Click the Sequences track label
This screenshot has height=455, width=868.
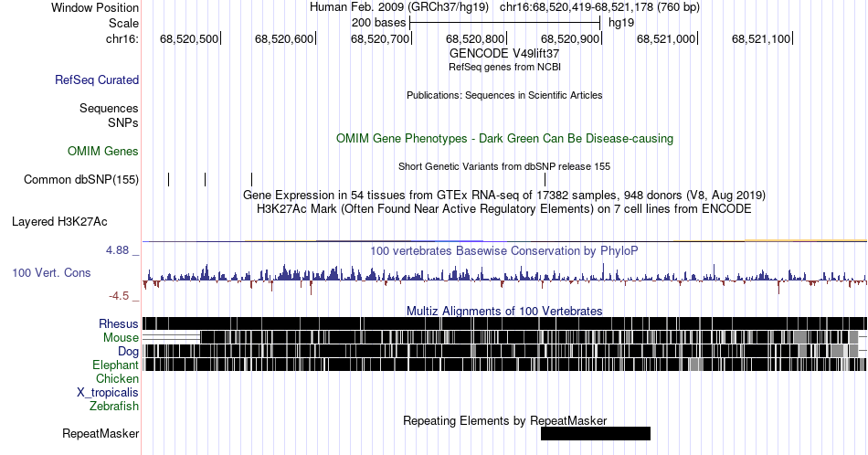(109, 108)
